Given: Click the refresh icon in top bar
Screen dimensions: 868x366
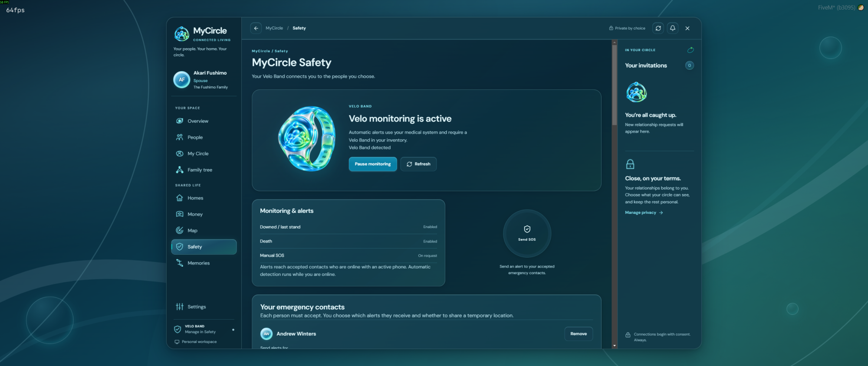Looking at the screenshot, I should point(658,28).
